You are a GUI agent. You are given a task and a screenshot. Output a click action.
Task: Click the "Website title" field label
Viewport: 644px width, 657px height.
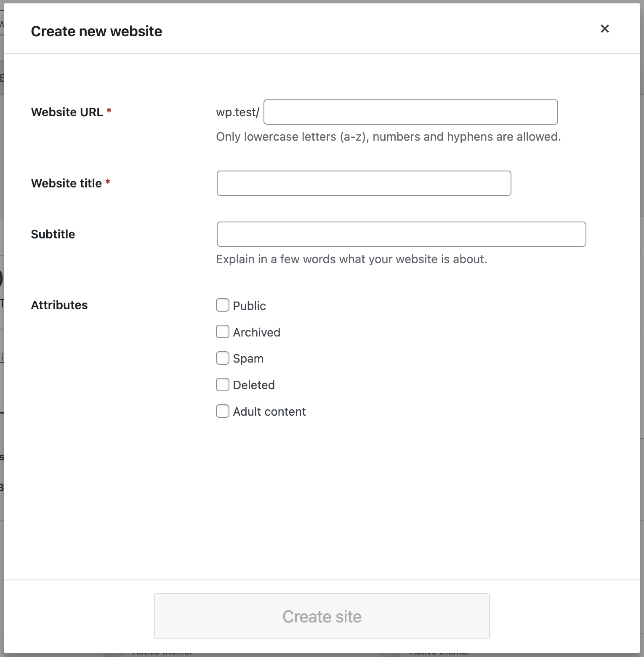coord(67,183)
